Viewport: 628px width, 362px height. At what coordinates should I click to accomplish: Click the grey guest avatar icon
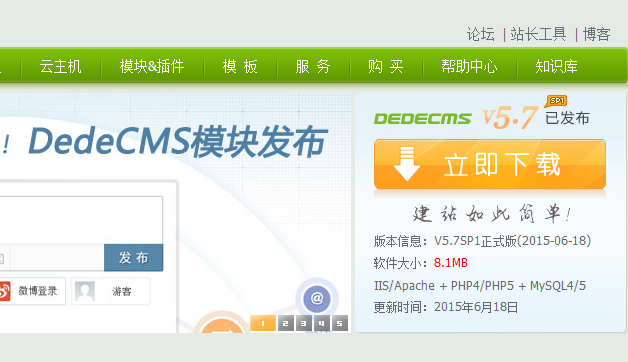pyautogui.click(x=85, y=291)
